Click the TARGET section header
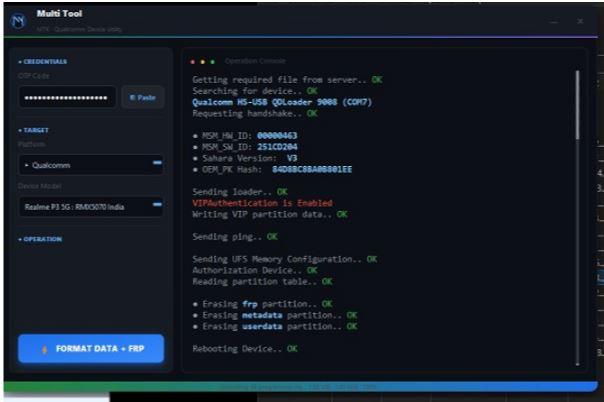Image resolution: width=604 pixels, height=402 pixels. tap(34, 130)
